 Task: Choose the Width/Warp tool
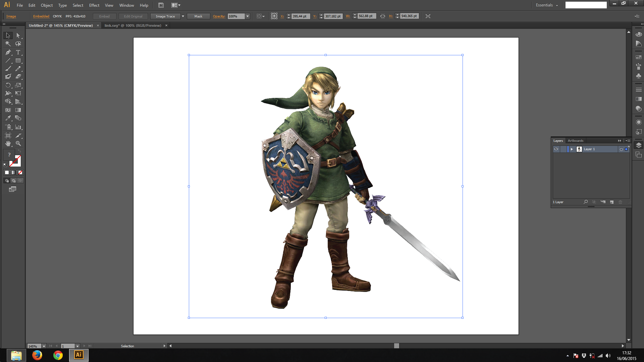8,93
